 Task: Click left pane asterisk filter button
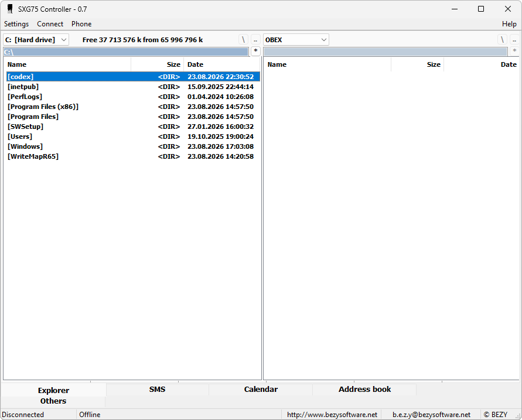(255, 51)
